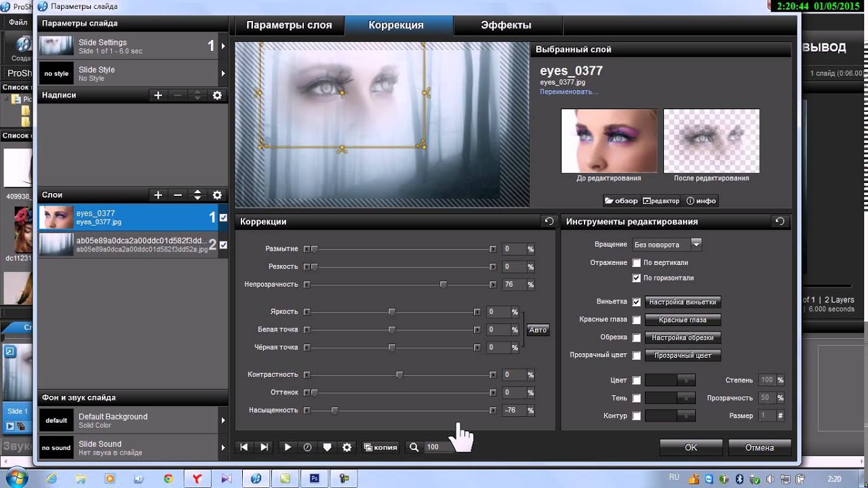Enable the Контур outline checkbox
The image size is (868, 488).
click(636, 415)
